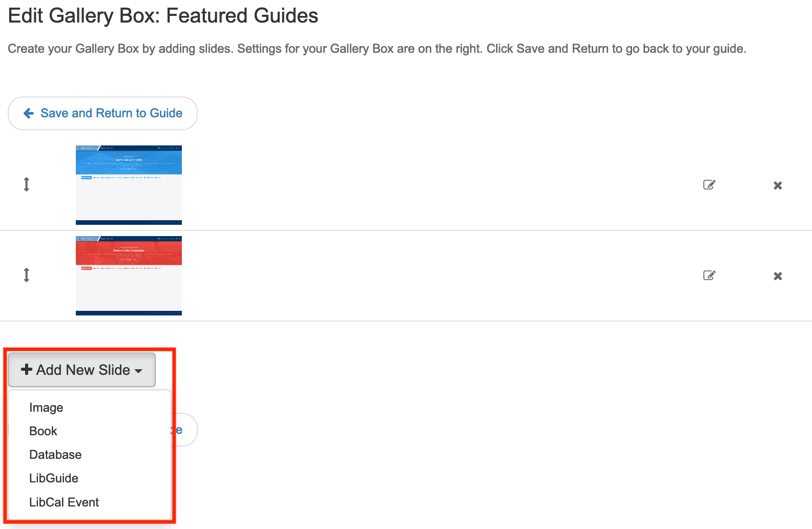Viewport: 812px width, 529px height.
Task: Grab the reorder handle of the blue slide
Action: pos(27,184)
